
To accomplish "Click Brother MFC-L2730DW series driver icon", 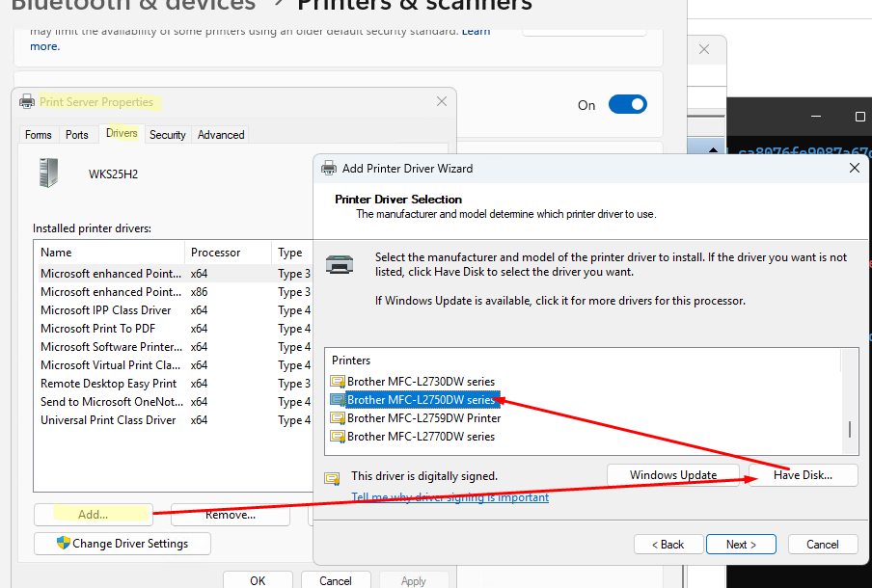I will pos(337,382).
